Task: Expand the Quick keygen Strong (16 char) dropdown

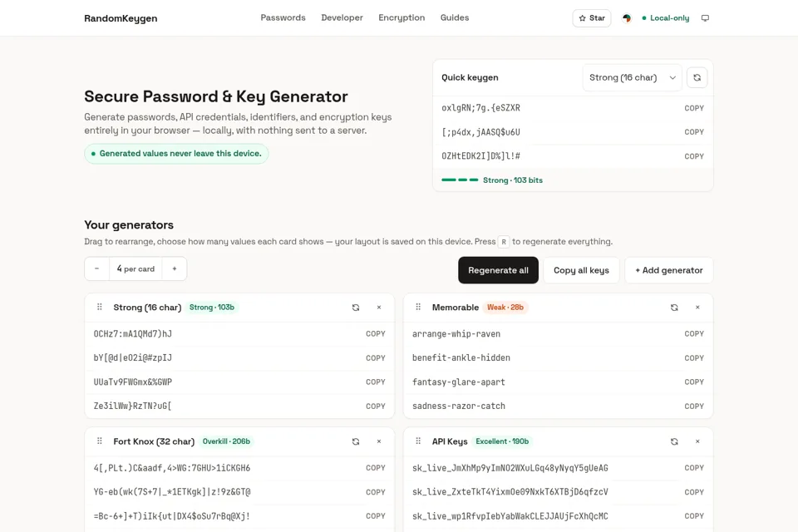Action: [x=632, y=77]
